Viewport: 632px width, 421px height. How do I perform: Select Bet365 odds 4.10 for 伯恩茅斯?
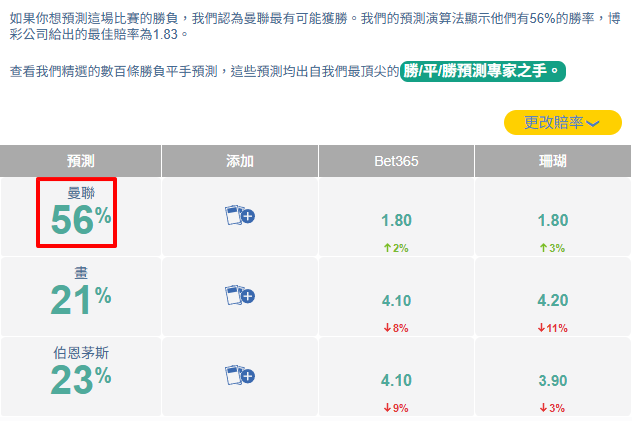pos(396,380)
